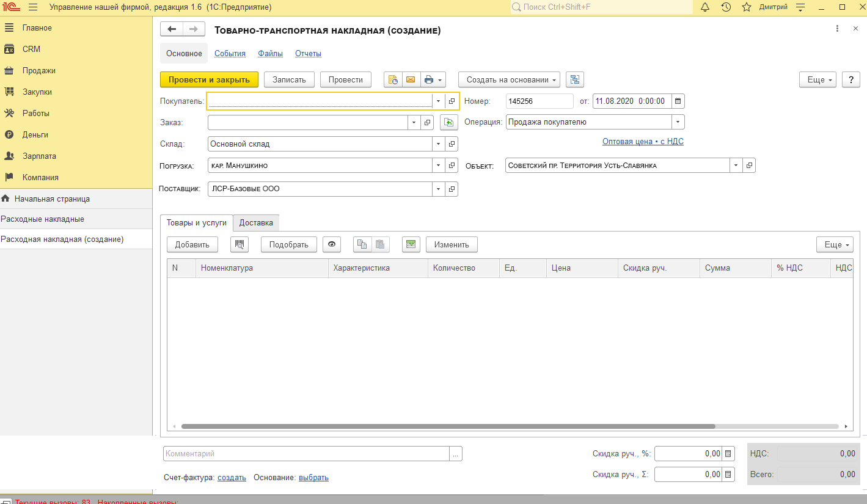The width and height of the screenshot is (867, 504).
Task: Click the horizontal scrollbar under the table
Action: coord(448,426)
